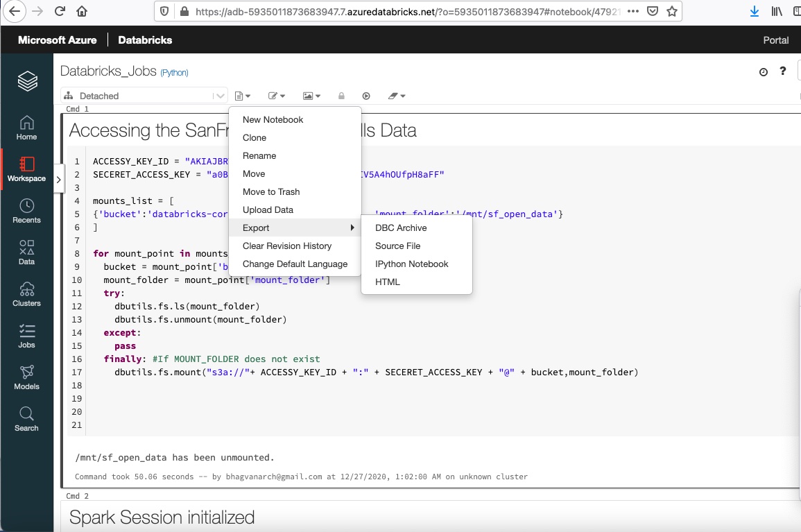Click the Cmd 2 cell label
The height and width of the screenshot is (532, 801).
coord(77,496)
